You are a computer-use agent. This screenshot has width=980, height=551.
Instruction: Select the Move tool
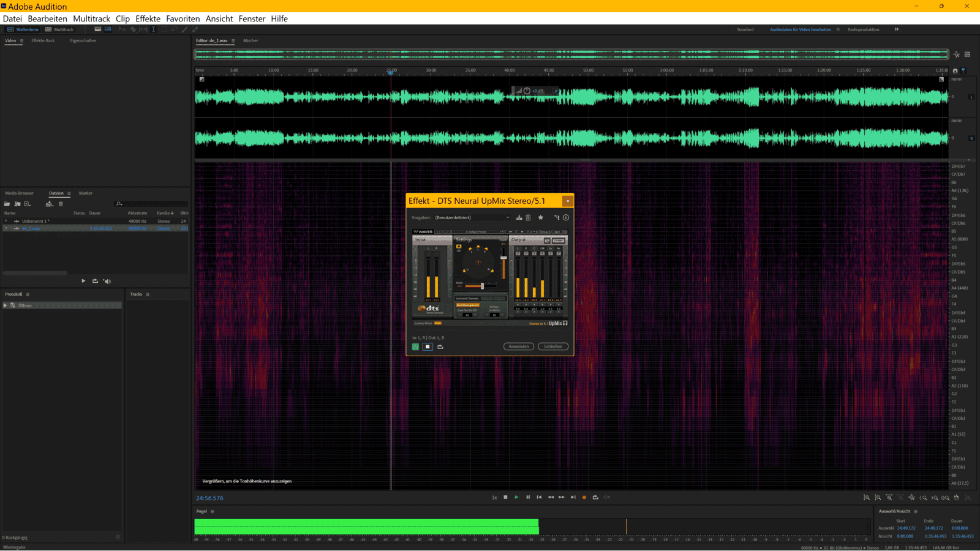122,29
